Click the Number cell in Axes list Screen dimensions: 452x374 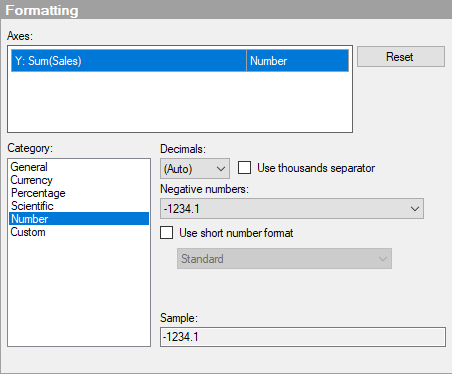pos(297,61)
